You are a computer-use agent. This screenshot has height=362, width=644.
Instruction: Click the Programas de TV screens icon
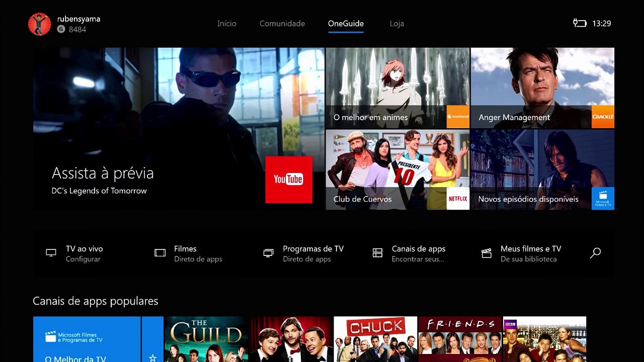click(269, 253)
